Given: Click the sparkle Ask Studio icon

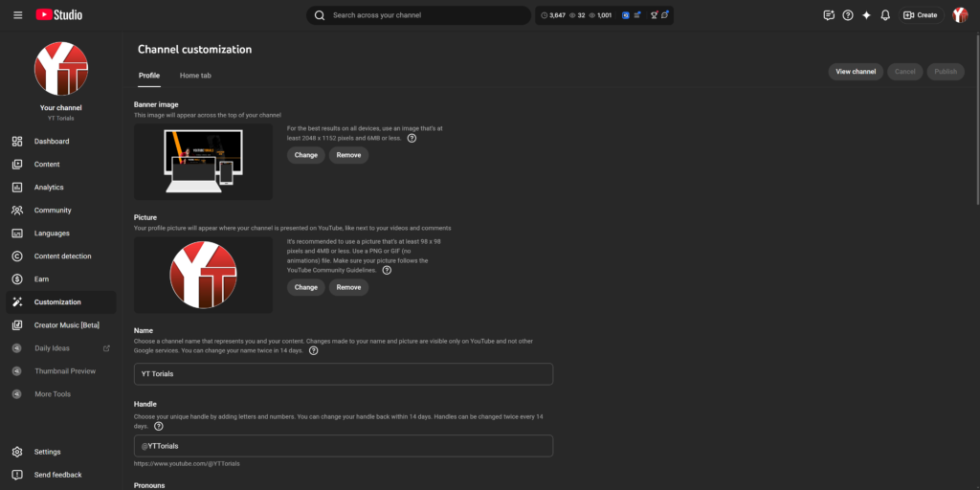Looking at the screenshot, I should 866,15.
